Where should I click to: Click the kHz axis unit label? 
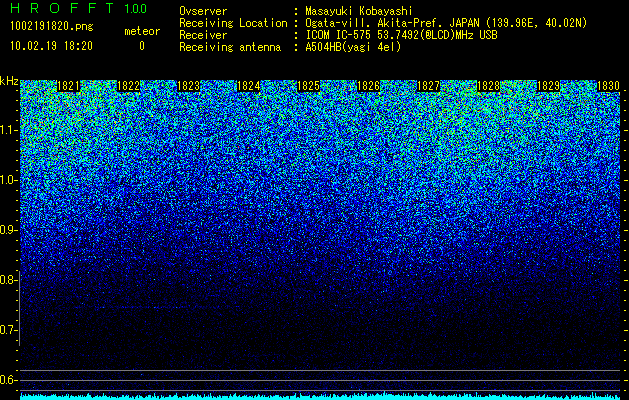[x=9, y=81]
